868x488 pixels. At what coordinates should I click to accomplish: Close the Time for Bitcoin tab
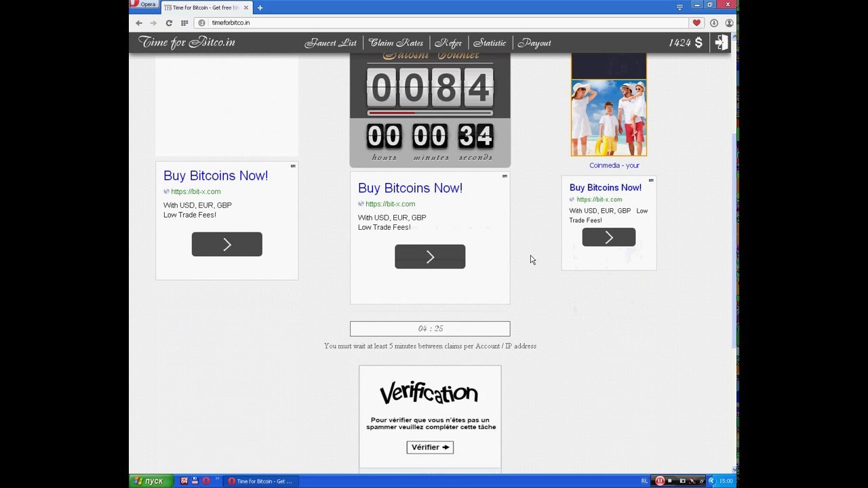[247, 7]
